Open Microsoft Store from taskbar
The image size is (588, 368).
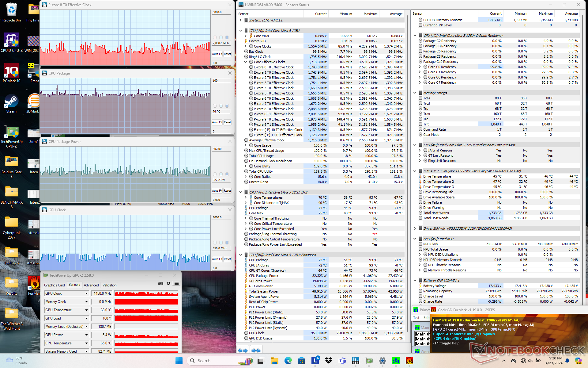coord(302,361)
